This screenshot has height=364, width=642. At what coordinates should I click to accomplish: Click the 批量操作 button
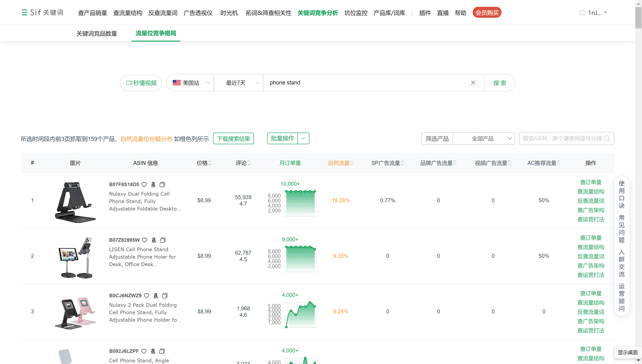[282, 138]
